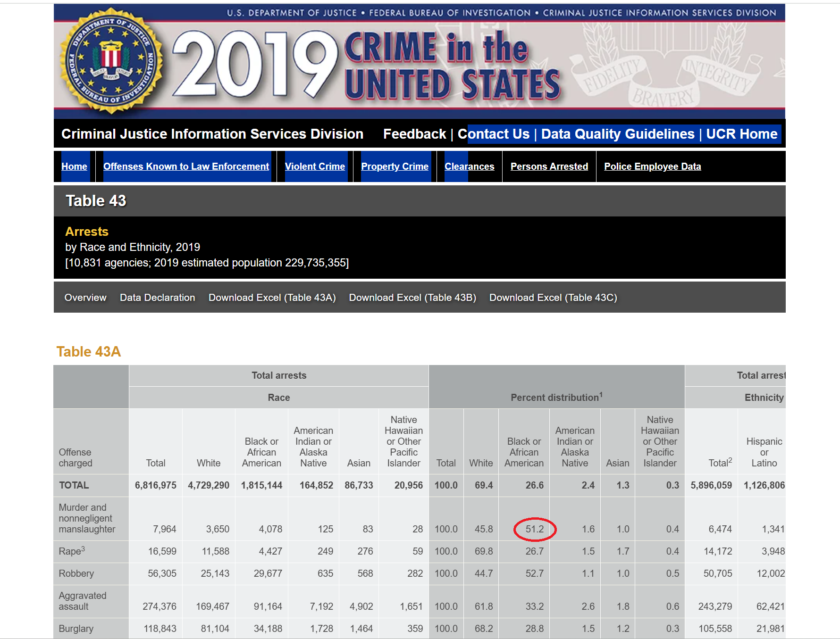Click the 'Aggravated assault' row label
This screenshot has height=639, width=840.
tap(83, 601)
